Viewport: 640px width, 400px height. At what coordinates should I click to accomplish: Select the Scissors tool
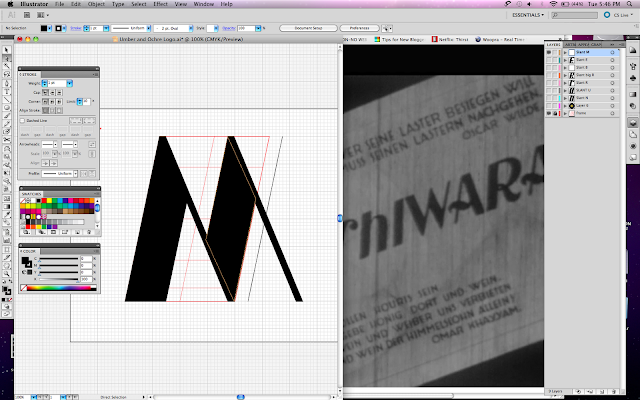coord(7,140)
